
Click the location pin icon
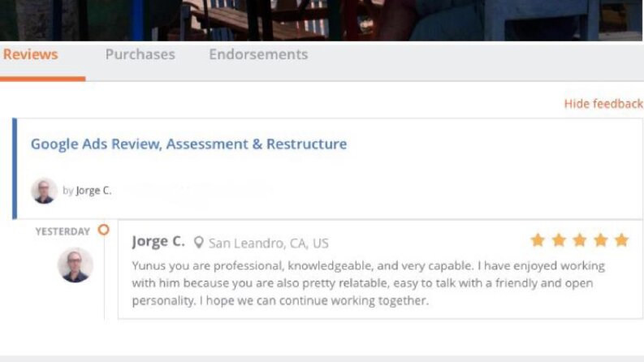[199, 243]
